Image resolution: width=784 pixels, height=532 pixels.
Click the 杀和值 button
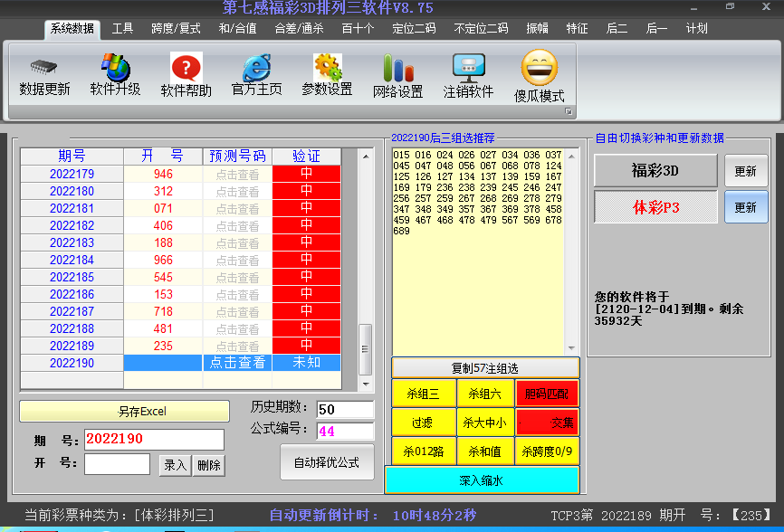pyautogui.click(x=485, y=451)
